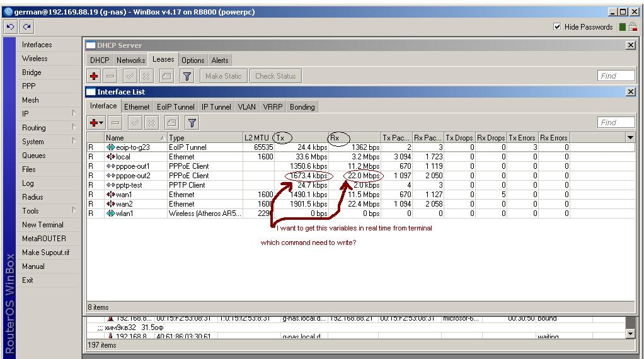Click the DHCP leases scrollbar down arrow
Image resolution: width=644 pixels, height=359 pixels.
pyautogui.click(x=630, y=334)
